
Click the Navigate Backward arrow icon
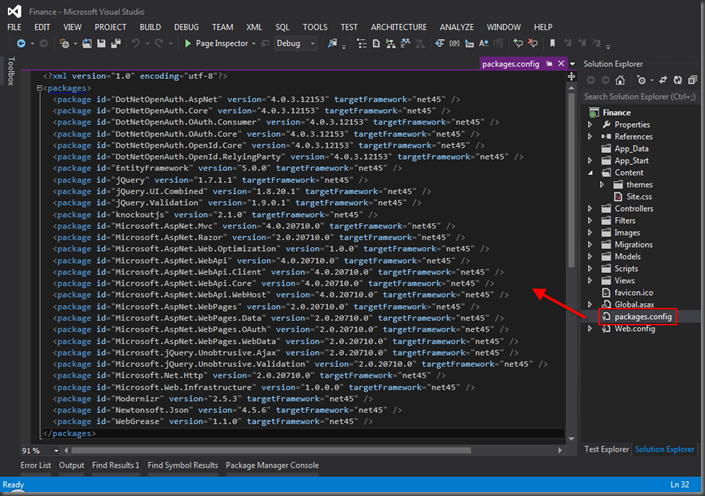[21, 44]
